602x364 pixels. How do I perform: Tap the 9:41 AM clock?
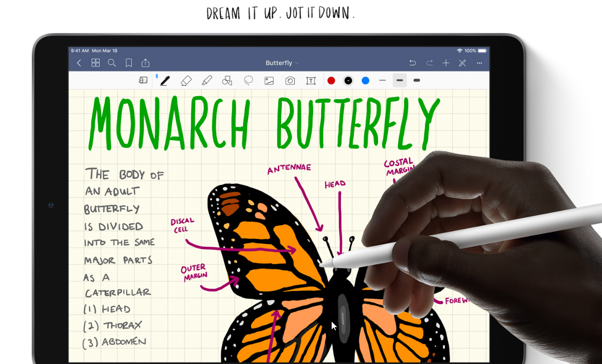(80, 51)
